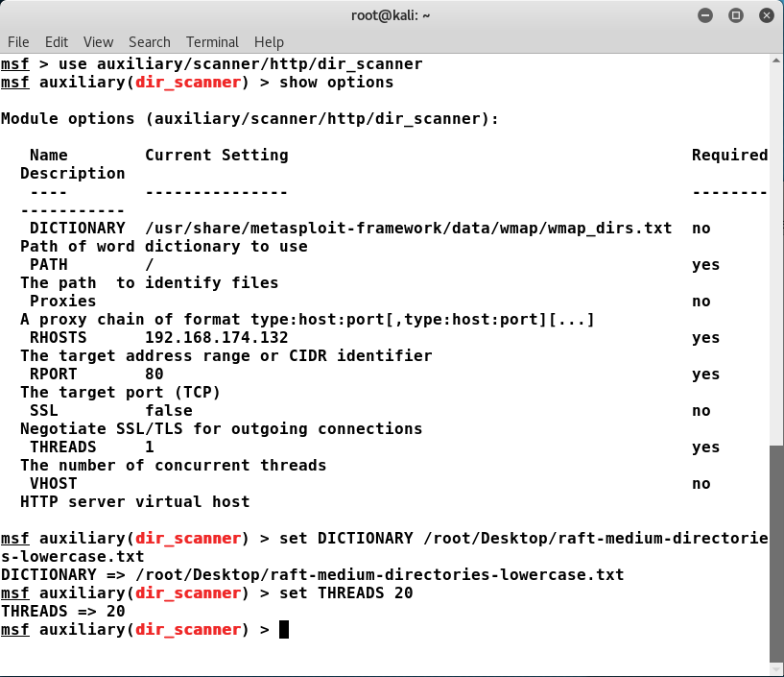Open the View menu

(98, 42)
